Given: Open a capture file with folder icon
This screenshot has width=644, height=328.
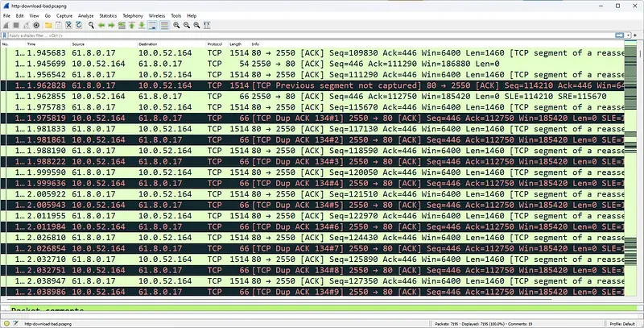Looking at the screenshot, I should click(x=48, y=26).
